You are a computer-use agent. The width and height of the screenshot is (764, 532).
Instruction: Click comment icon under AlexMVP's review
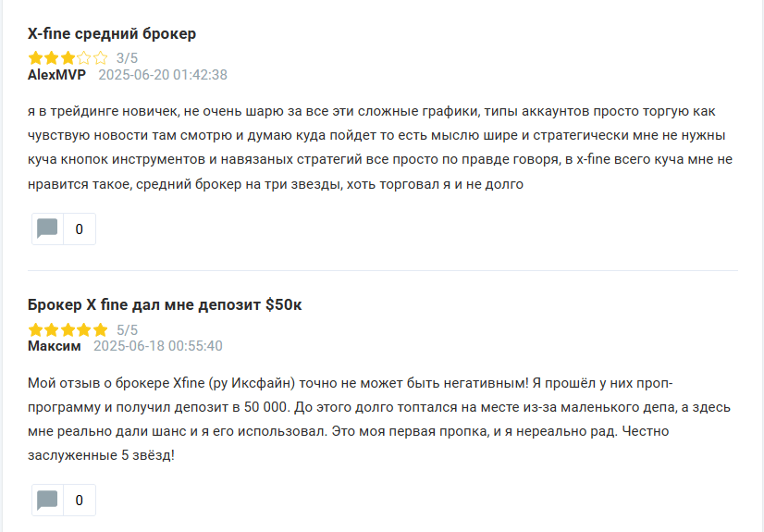coord(47,229)
